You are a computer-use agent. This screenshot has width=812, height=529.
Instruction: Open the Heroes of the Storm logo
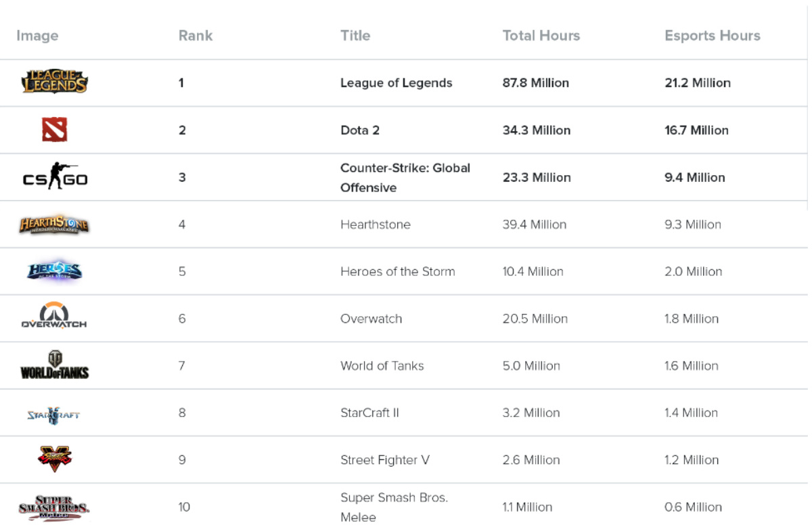[54, 271]
